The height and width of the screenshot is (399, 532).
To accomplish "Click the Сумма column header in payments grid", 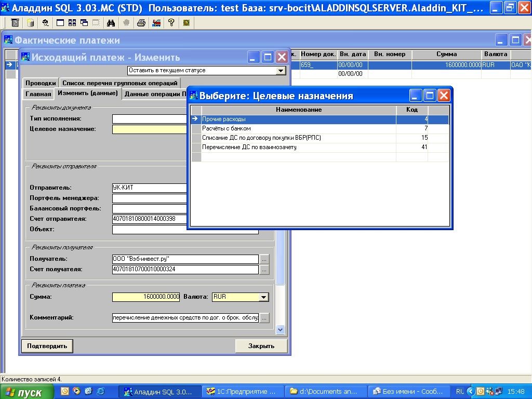I will (x=446, y=54).
